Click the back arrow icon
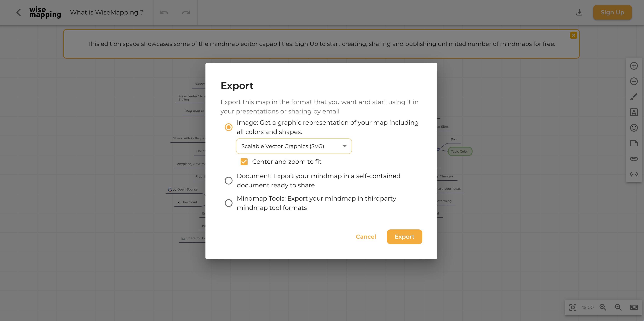Image resolution: width=644 pixels, height=321 pixels. (19, 13)
